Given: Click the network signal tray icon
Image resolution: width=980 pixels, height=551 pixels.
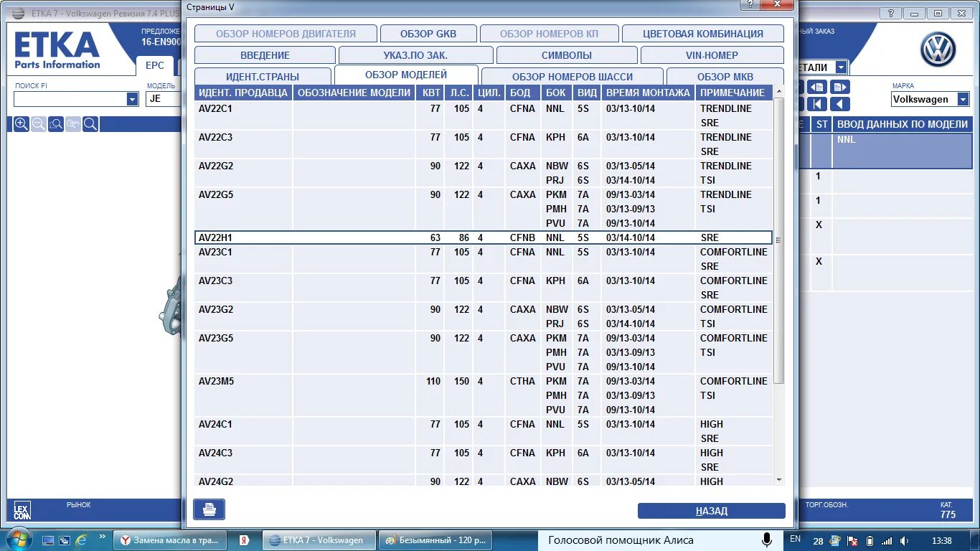Looking at the screenshot, I should coord(887,541).
